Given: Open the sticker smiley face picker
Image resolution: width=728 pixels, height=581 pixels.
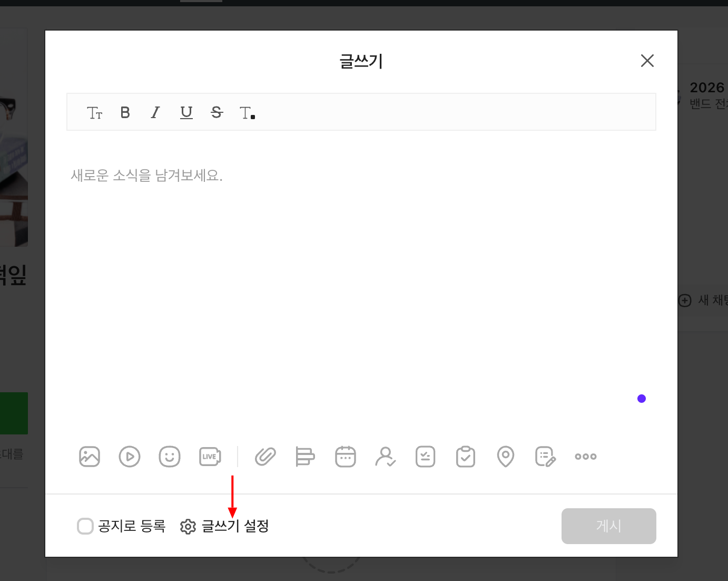Looking at the screenshot, I should tap(170, 457).
